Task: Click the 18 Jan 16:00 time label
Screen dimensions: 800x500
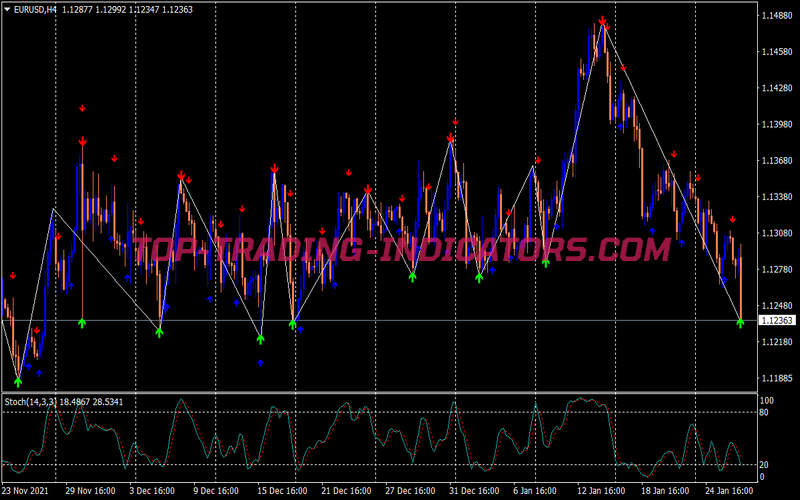Action: [666, 491]
